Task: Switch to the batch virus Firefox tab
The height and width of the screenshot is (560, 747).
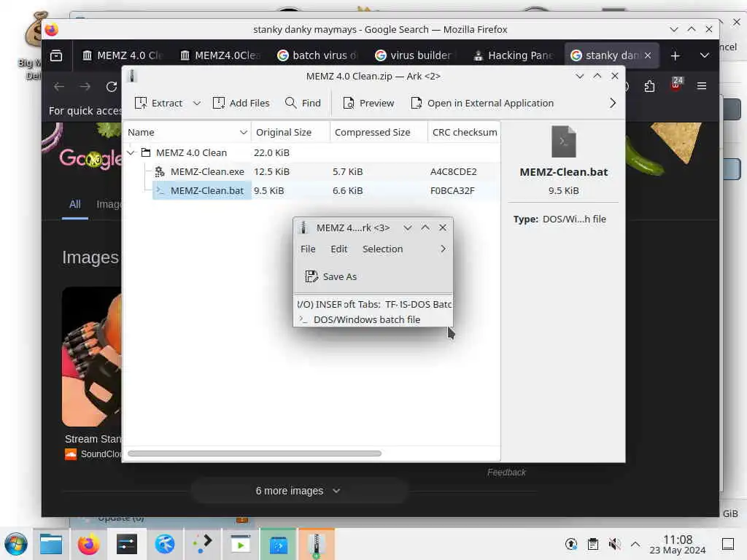Action: point(317,55)
